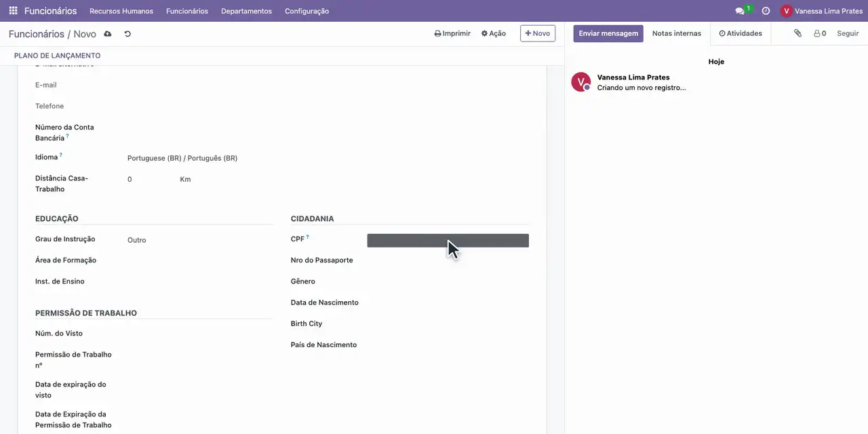Open the Atividades tab

(741, 33)
